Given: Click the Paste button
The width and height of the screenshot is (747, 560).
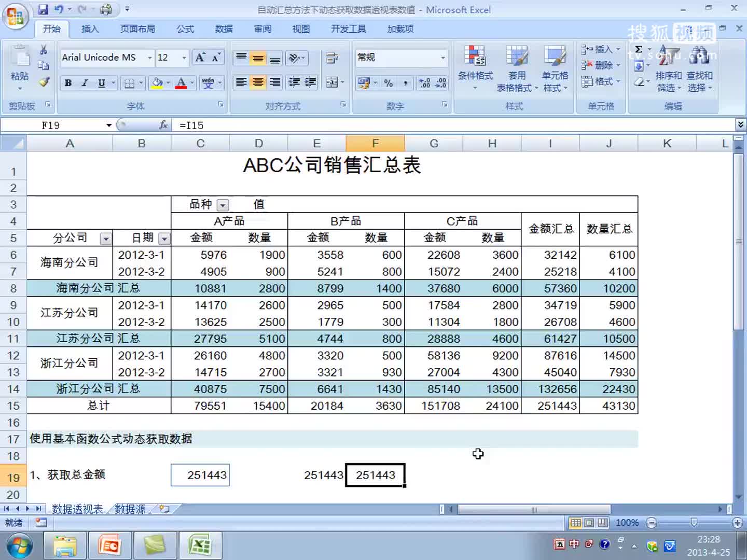Looking at the screenshot, I should click(x=19, y=66).
